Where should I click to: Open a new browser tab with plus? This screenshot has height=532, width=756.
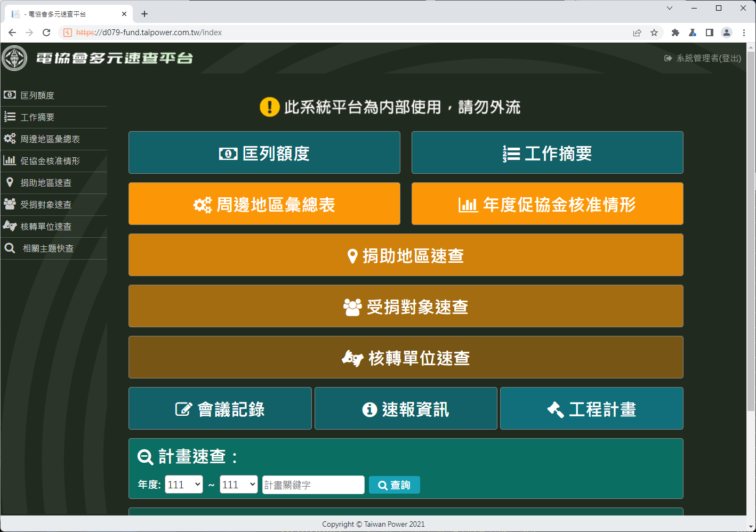coord(144,14)
